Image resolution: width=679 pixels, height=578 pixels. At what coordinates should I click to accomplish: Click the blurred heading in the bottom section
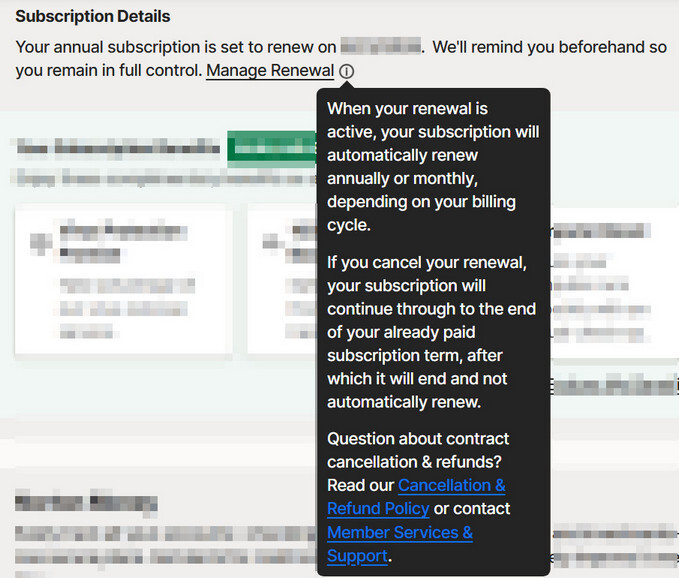coord(86,502)
